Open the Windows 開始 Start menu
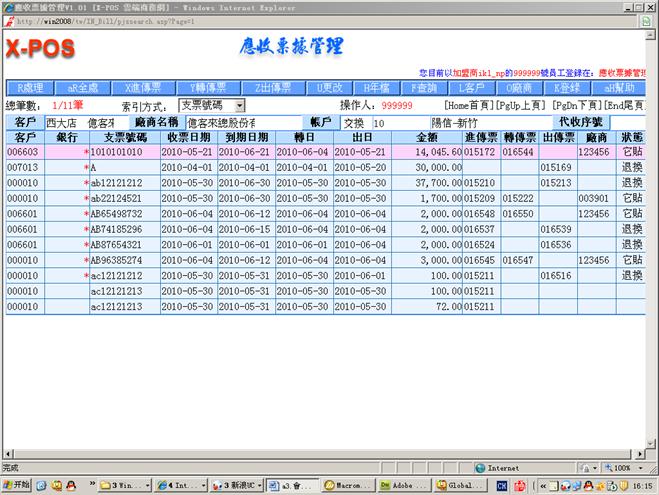 coord(17,485)
